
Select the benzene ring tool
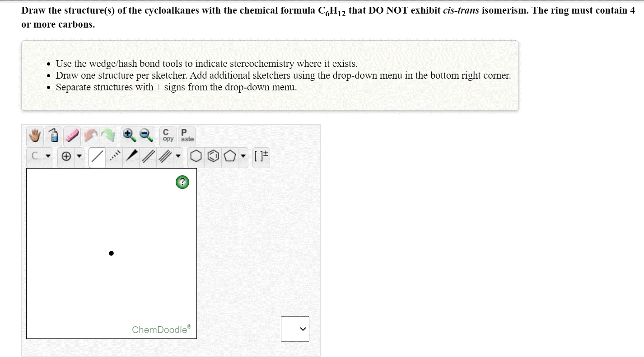(212, 157)
